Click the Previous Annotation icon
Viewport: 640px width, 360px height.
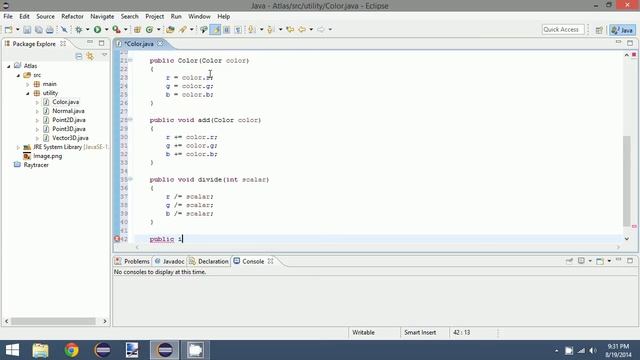(270, 29)
